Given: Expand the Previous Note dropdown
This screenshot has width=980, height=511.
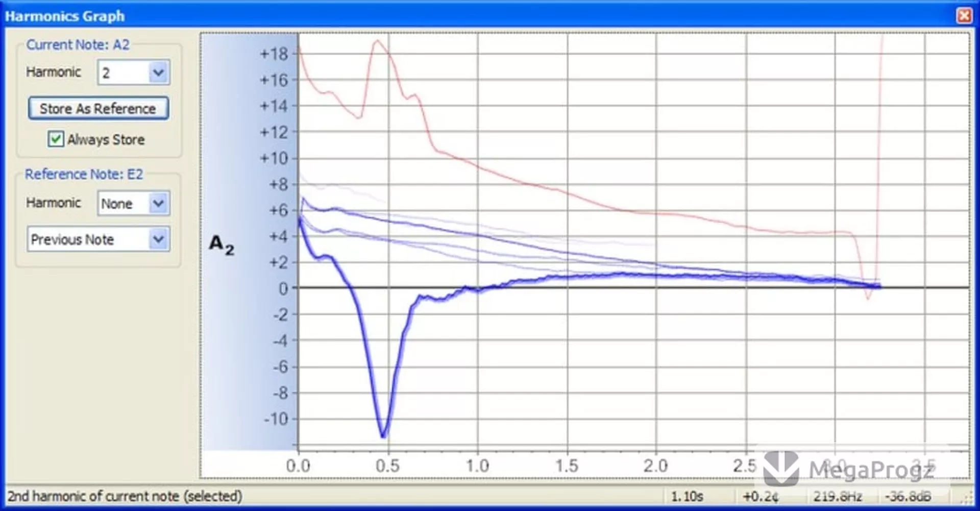Looking at the screenshot, I should (x=99, y=239).
